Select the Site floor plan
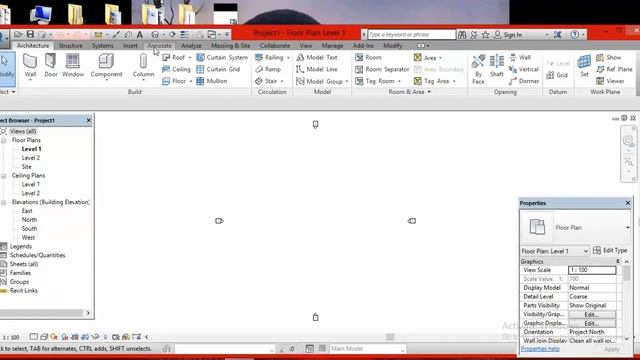The width and height of the screenshot is (640, 360). (x=27, y=167)
